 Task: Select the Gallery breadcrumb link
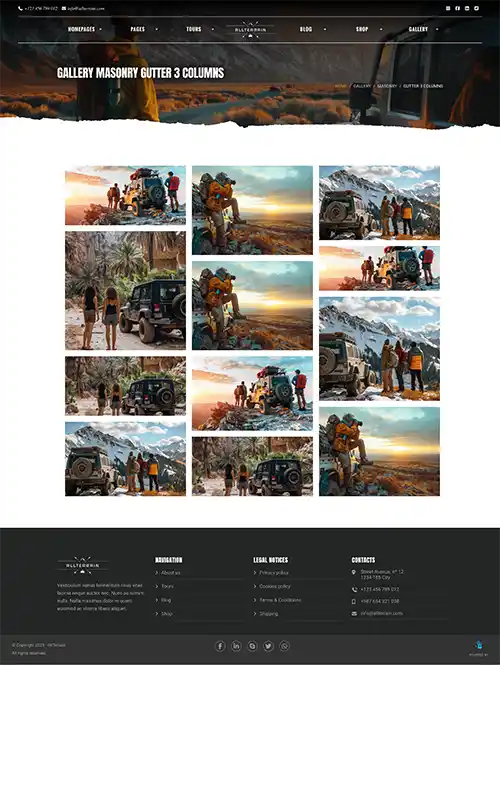point(362,86)
